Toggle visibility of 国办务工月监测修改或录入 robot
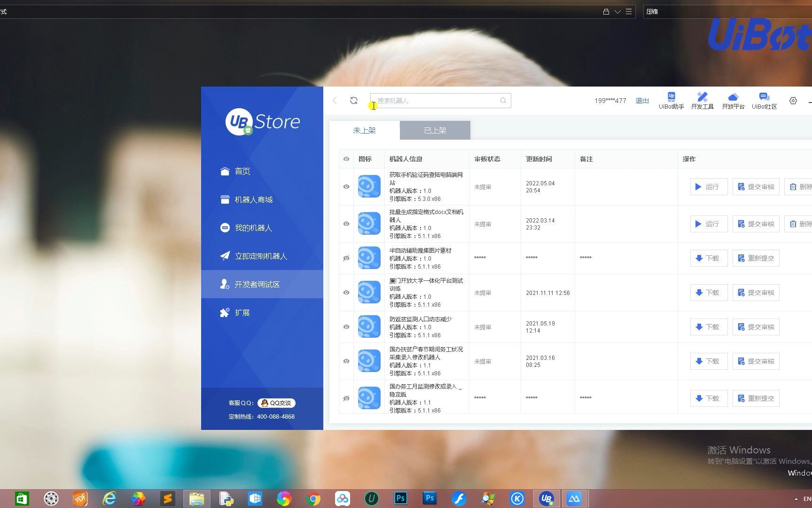The width and height of the screenshot is (812, 508). coord(346,398)
